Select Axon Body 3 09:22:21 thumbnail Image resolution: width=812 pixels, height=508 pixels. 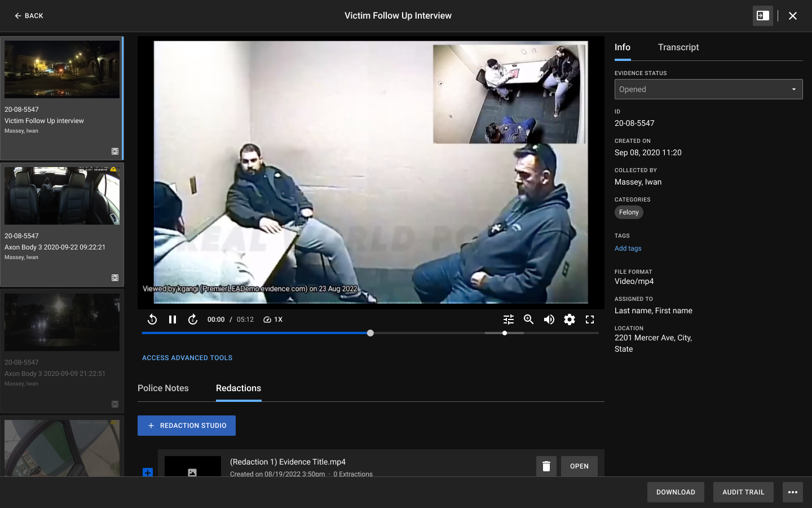62,196
